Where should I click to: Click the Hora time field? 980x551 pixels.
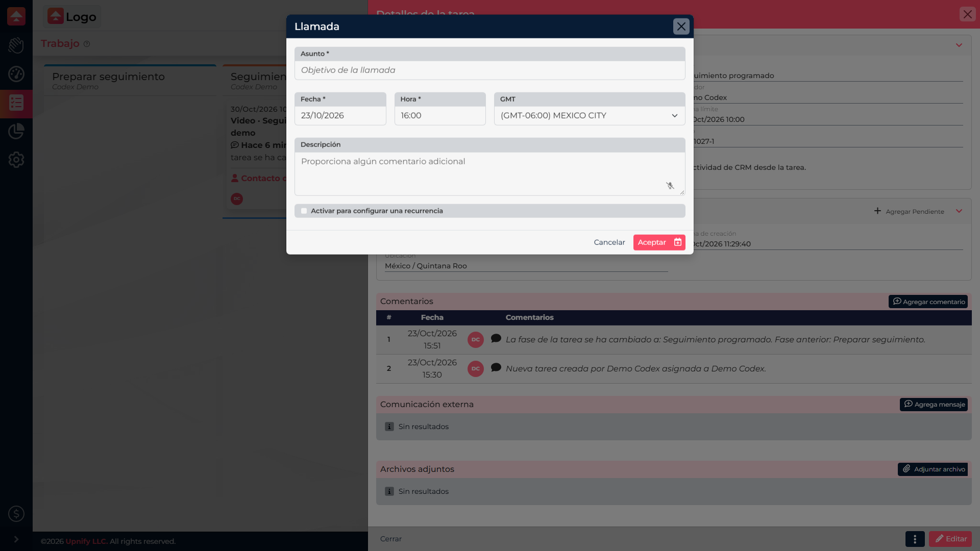click(x=440, y=115)
